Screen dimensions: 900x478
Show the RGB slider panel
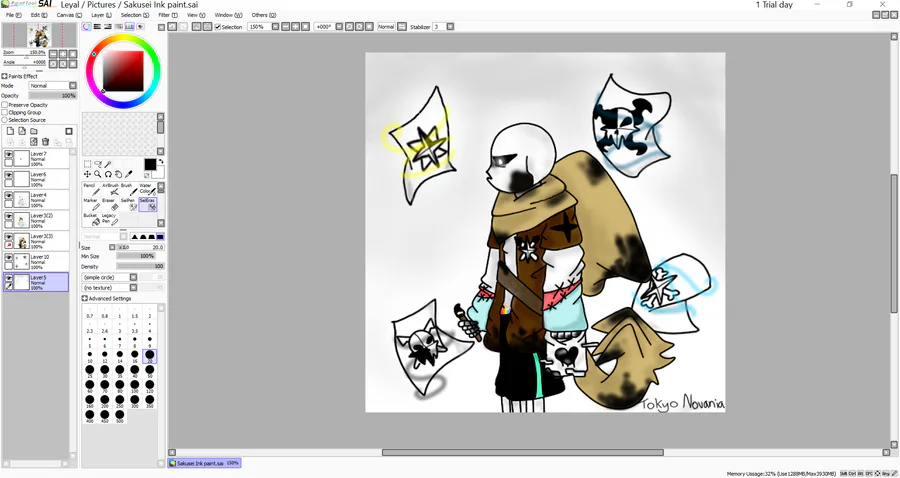97,26
